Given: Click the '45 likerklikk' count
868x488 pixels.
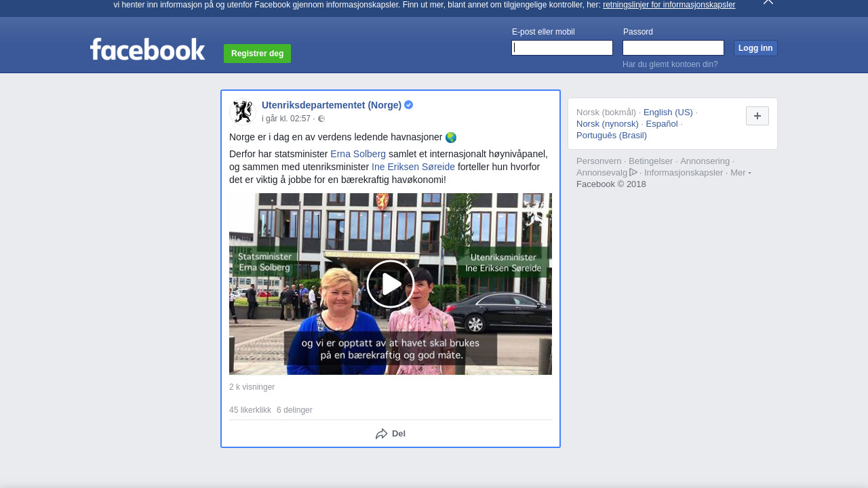Looking at the screenshot, I should [x=250, y=410].
